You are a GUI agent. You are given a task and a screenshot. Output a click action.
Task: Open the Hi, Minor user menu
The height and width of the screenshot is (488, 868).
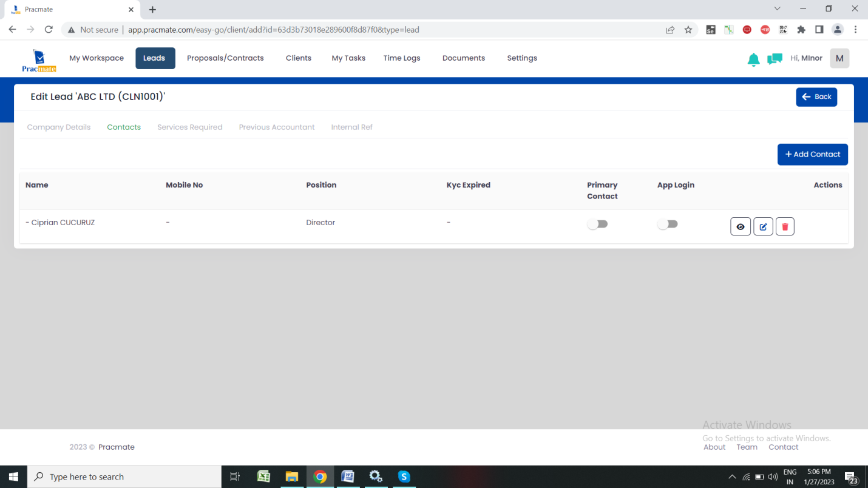pos(806,58)
